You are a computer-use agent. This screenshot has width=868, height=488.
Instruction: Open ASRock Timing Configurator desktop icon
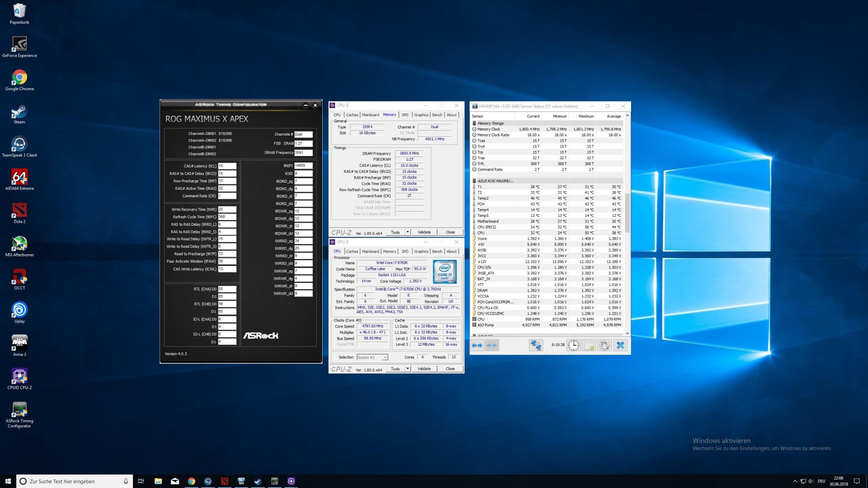tap(19, 410)
